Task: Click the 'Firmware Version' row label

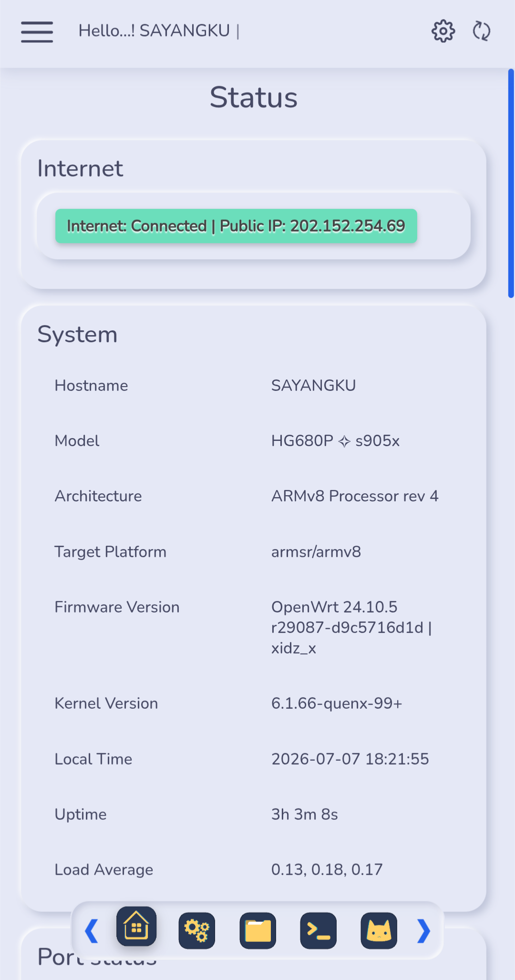Action: (x=117, y=607)
